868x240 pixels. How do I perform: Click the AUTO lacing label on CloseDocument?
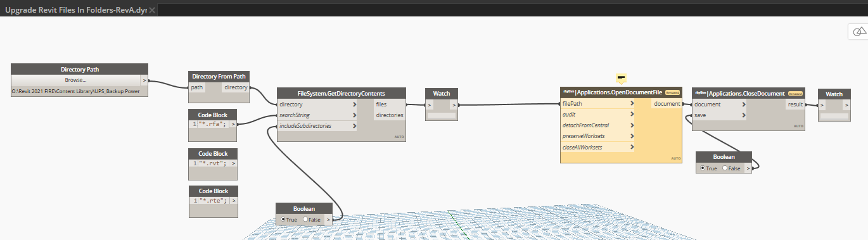point(798,126)
